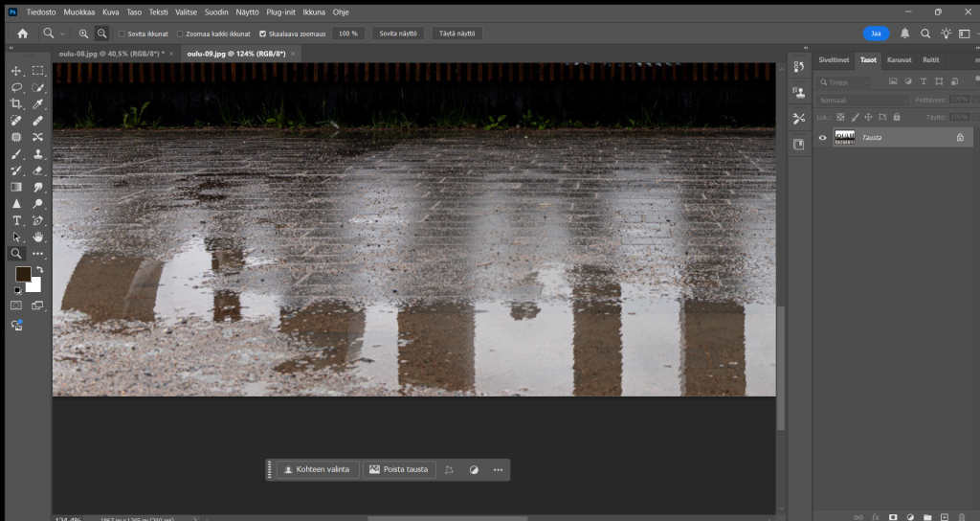Select the Hand tool

(38, 237)
